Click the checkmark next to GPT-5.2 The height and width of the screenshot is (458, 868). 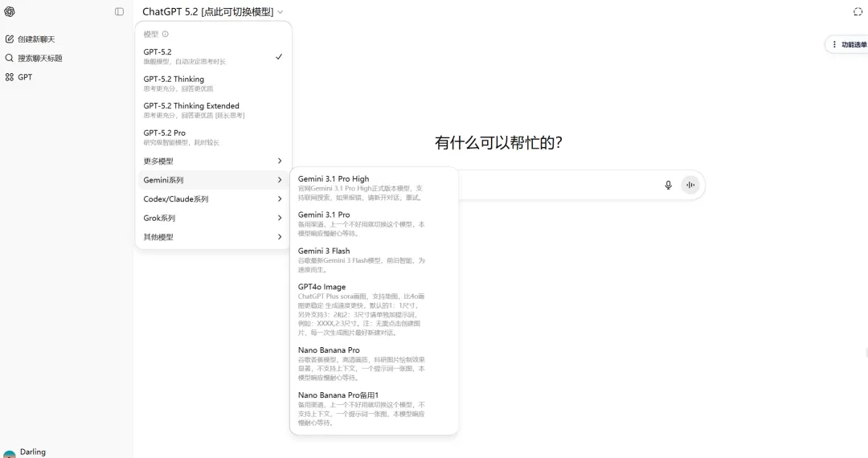(x=279, y=56)
